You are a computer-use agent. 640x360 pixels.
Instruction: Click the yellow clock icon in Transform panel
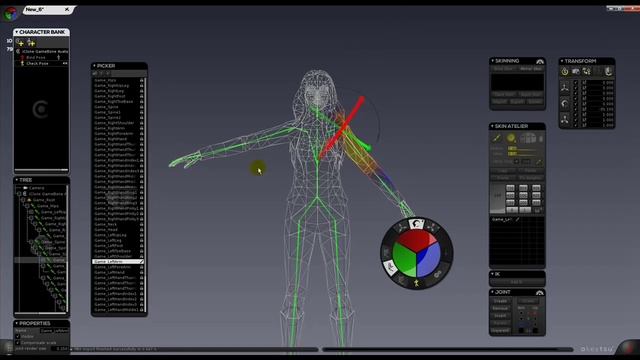click(x=565, y=71)
